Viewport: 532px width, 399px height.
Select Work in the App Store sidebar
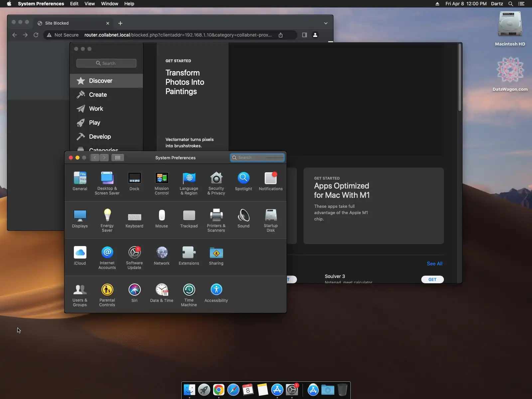tap(106, 109)
